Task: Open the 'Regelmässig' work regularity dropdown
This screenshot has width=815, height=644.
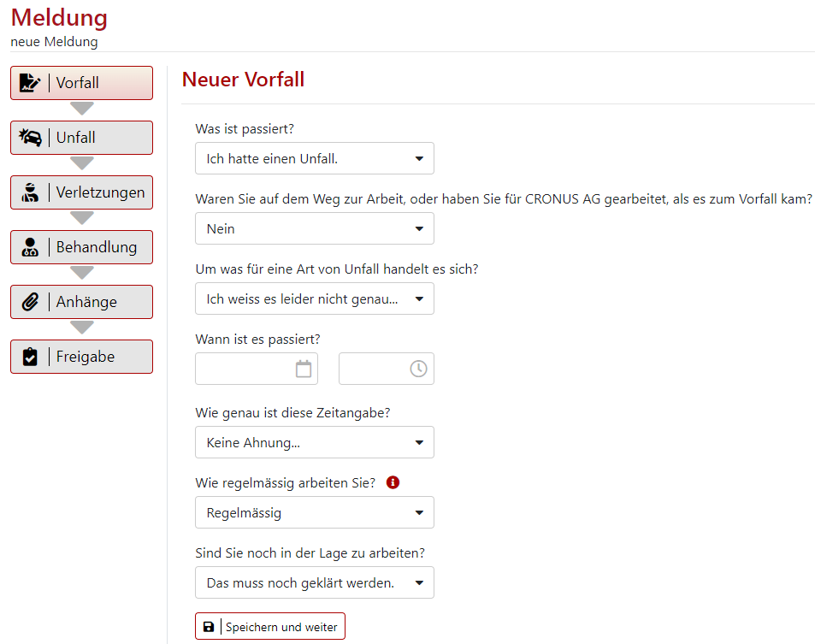Action: pos(314,512)
